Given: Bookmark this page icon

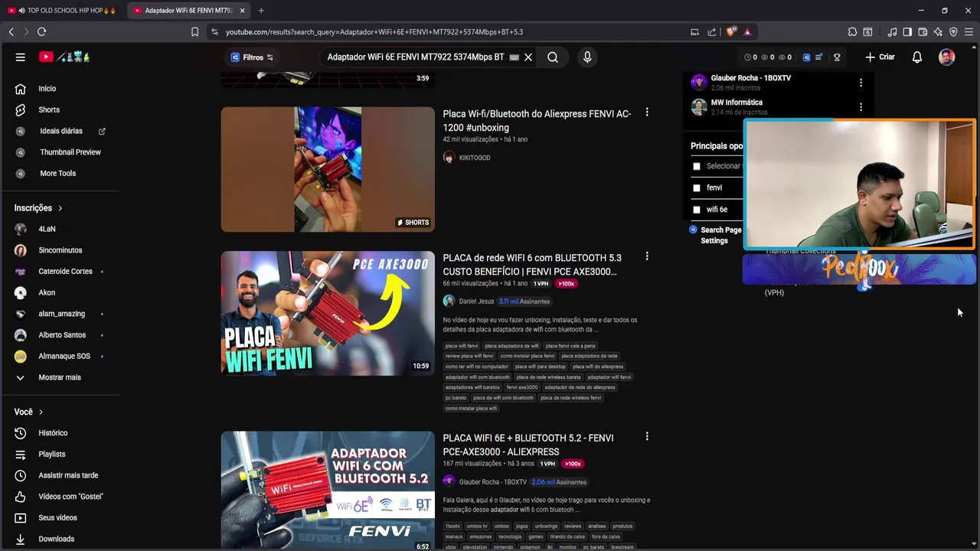Looking at the screenshot, I should [194, 32].
